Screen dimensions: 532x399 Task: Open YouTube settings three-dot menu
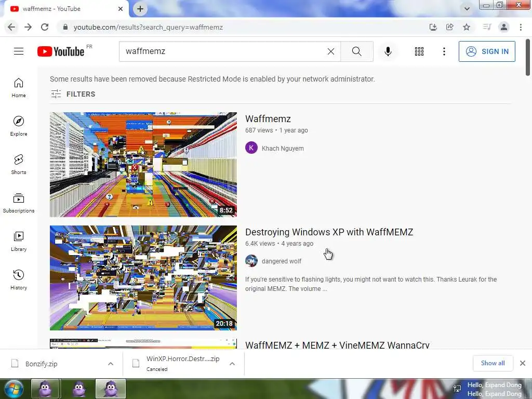pyautogui.click(x=444, y=51)
